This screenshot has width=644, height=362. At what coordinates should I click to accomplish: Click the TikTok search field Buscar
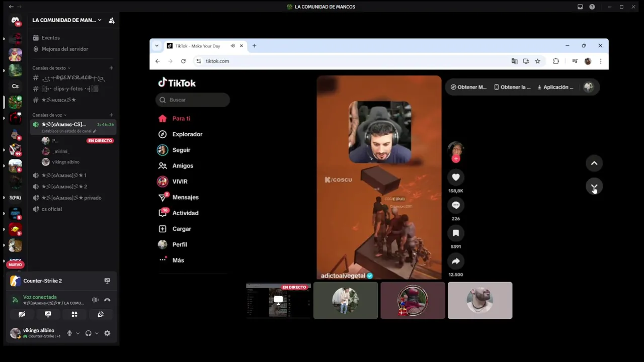(x=193, y=100)
